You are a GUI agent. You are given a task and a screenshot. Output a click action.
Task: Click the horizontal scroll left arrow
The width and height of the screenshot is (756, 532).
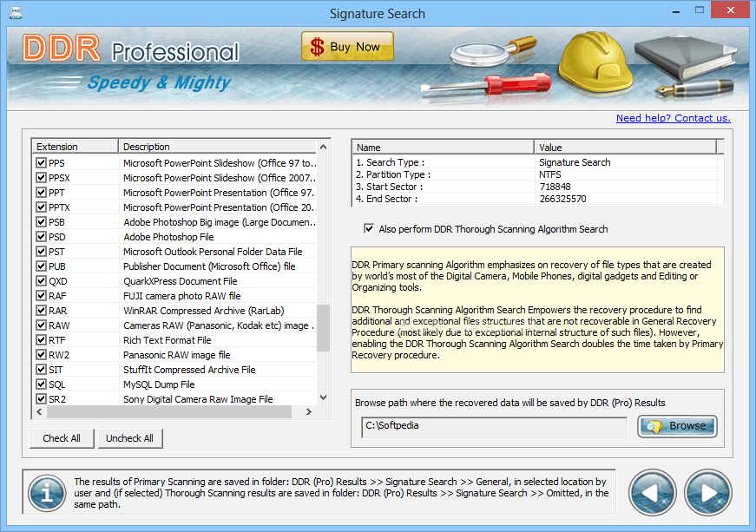click(x=40, y=411)
